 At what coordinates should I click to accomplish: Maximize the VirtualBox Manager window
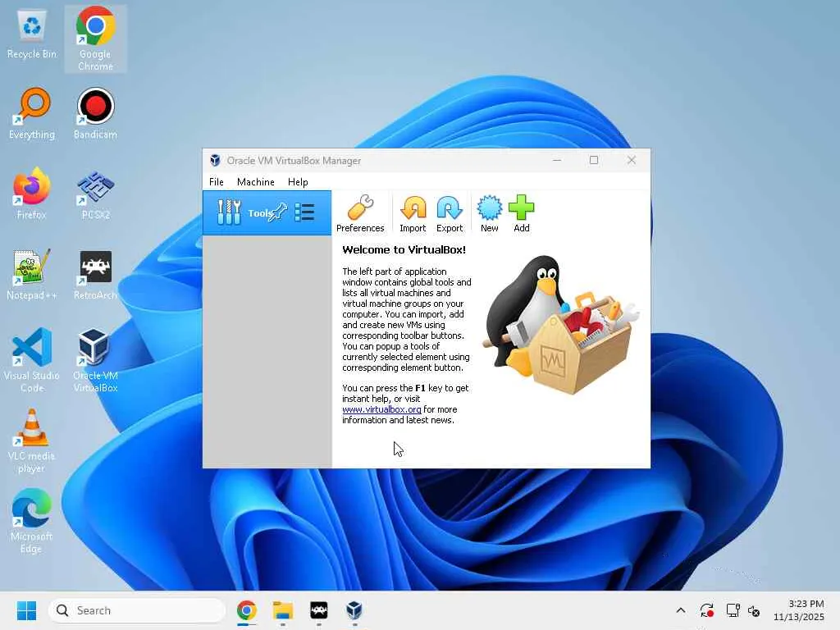point(594,160)
